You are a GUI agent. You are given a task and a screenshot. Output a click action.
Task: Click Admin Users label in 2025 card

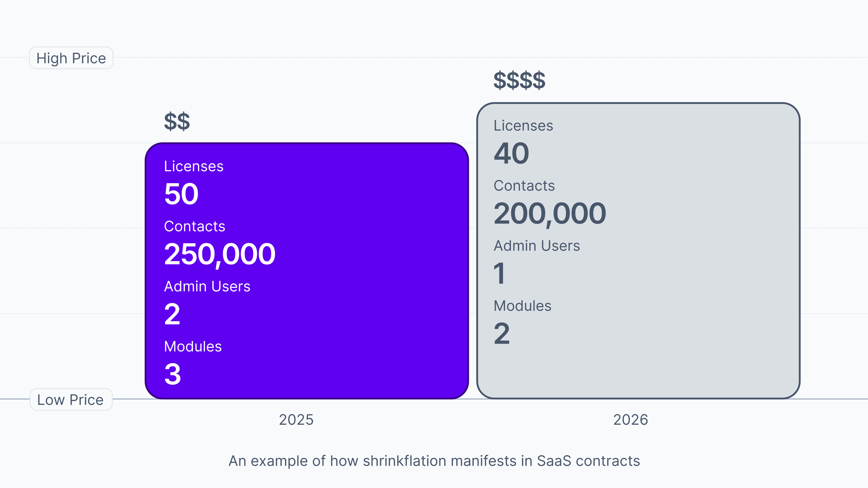click(207, 286)
